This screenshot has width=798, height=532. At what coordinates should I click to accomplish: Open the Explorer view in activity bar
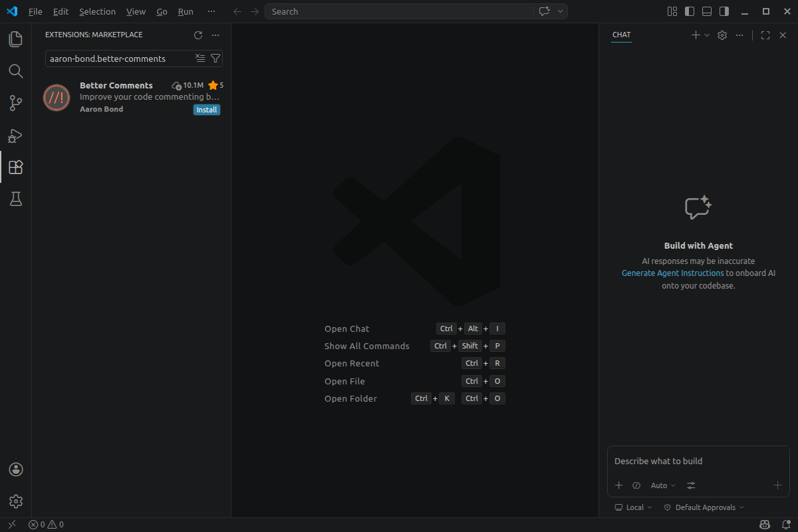[15, 39]
